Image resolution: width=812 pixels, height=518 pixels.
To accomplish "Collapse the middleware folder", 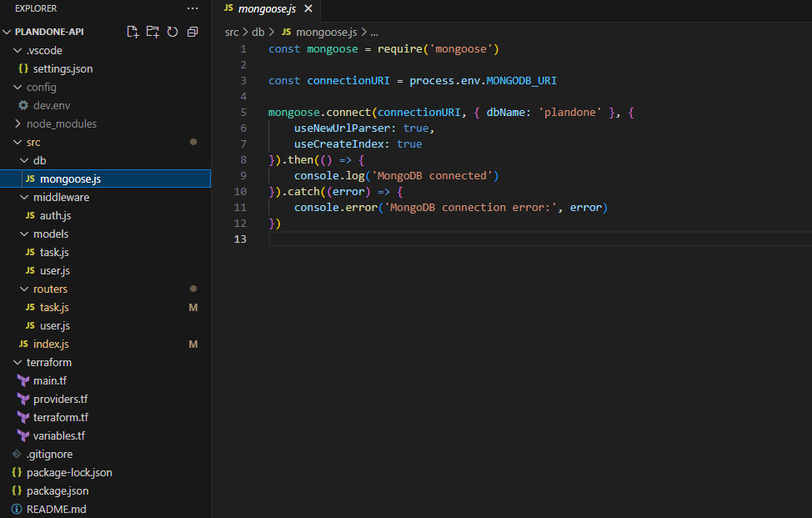I will 61,197.
